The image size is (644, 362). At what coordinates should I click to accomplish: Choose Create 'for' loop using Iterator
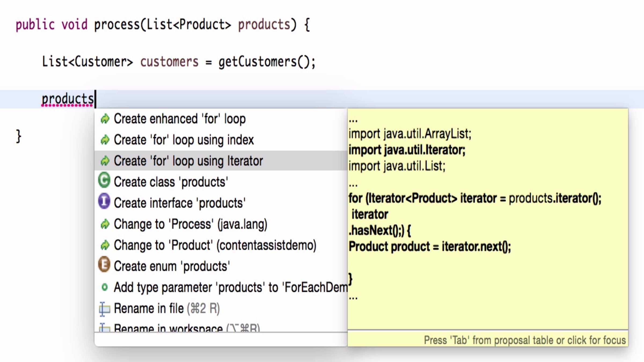tap(188, 161)
